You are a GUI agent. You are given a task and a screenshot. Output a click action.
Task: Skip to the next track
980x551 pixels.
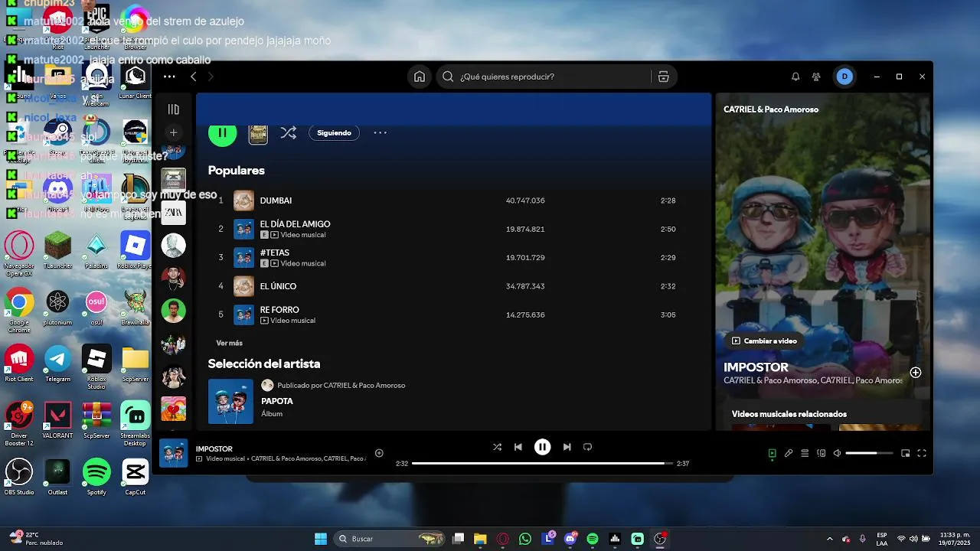click(x=567, y=447)
